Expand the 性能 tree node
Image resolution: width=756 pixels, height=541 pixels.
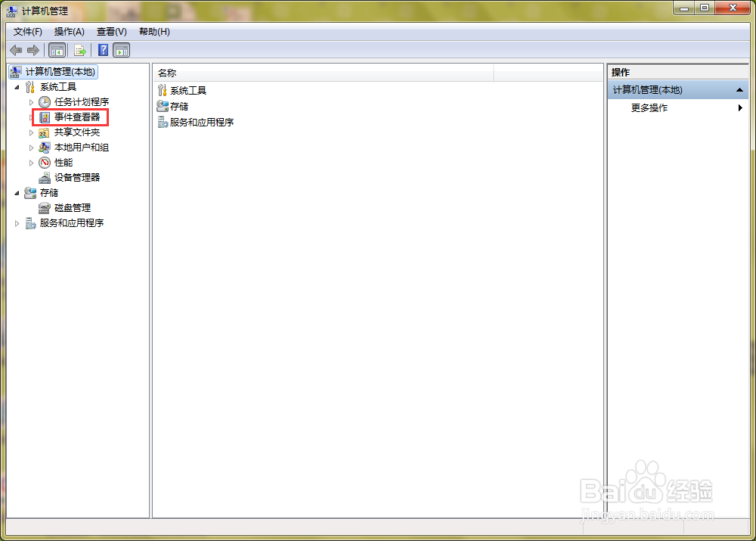point(31,163)
